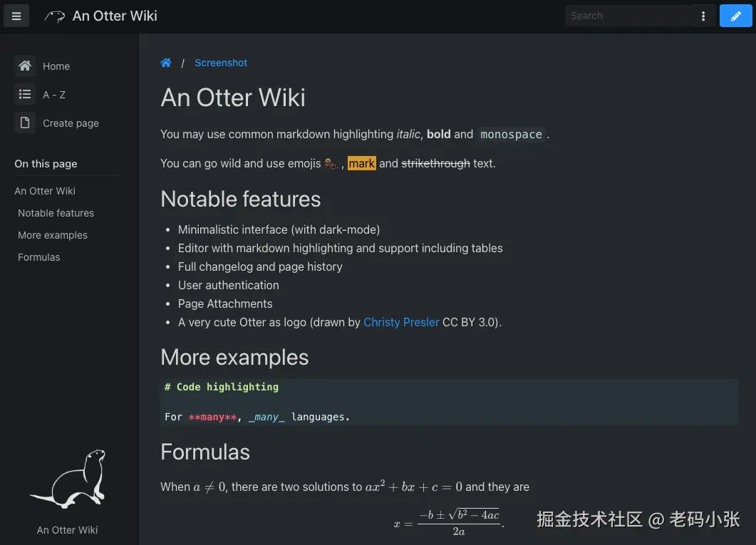Click the Home house icon in sidebar
This screenshot has width=756, height=545.
(x=25, y=66)
